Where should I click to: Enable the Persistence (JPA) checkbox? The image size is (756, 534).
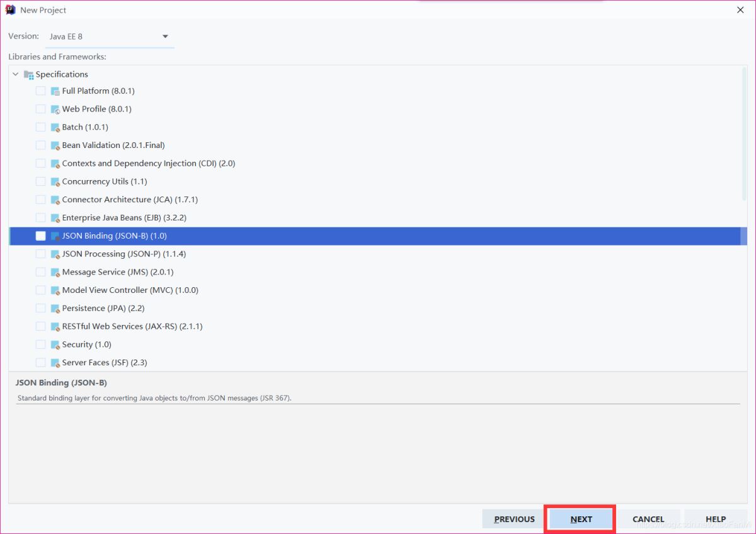(x=40, y=309)
